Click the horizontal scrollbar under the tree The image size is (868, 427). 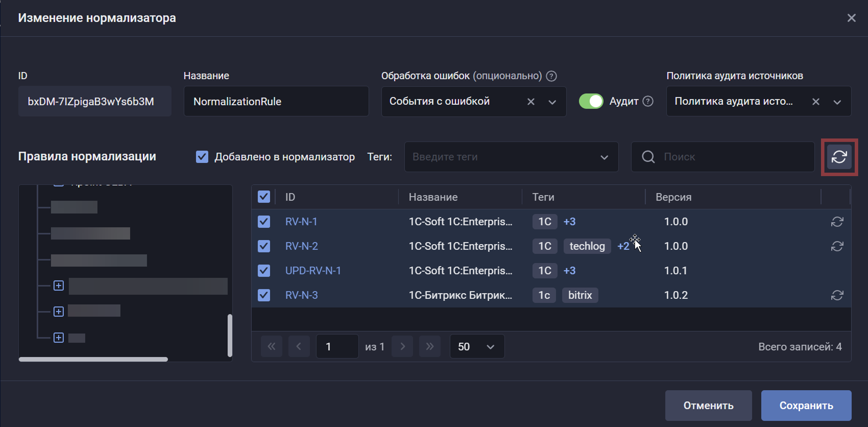93,359
